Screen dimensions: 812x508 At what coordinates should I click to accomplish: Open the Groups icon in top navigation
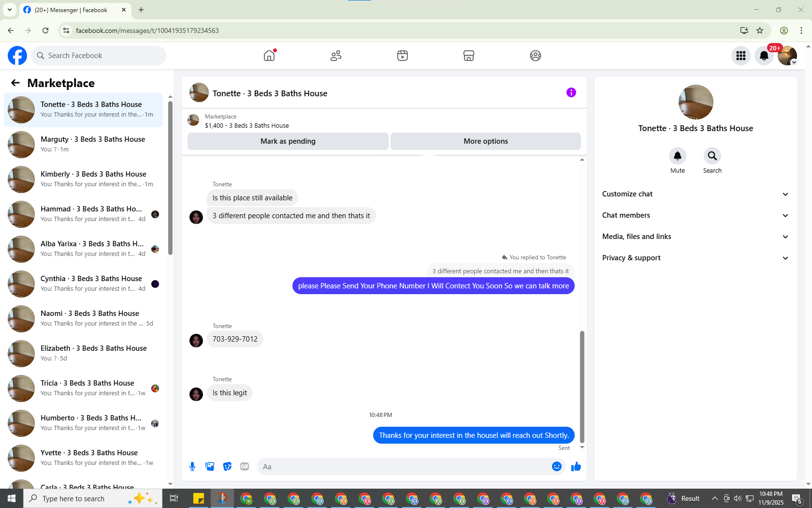tap(536, 56)
